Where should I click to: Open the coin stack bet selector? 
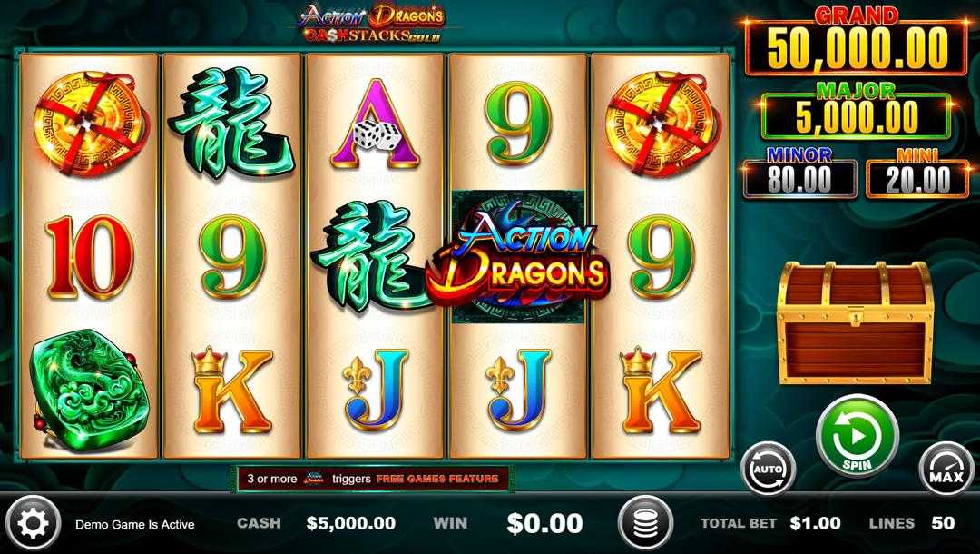point(646,523)
